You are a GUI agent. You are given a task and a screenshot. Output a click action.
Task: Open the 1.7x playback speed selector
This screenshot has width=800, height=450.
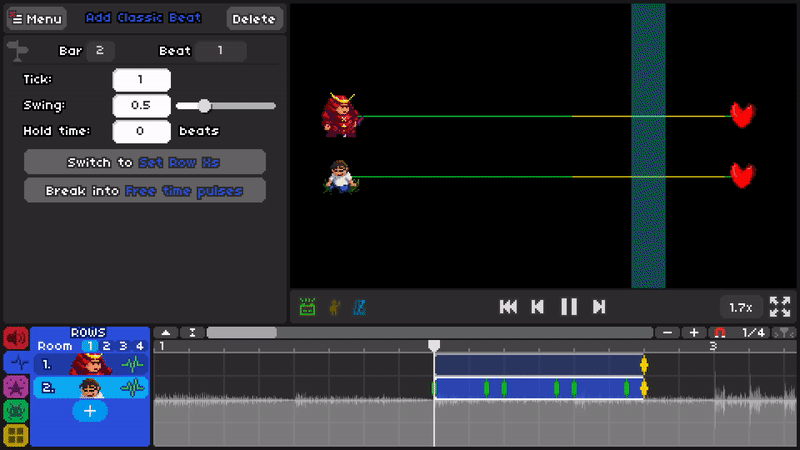click(741, 307)
